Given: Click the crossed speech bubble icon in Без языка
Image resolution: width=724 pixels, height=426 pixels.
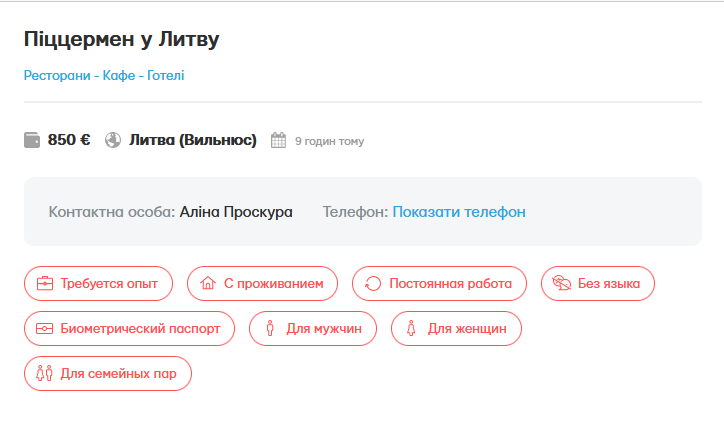Looking at the screenshot, I should pyautogui.click(x=562, y=284).
